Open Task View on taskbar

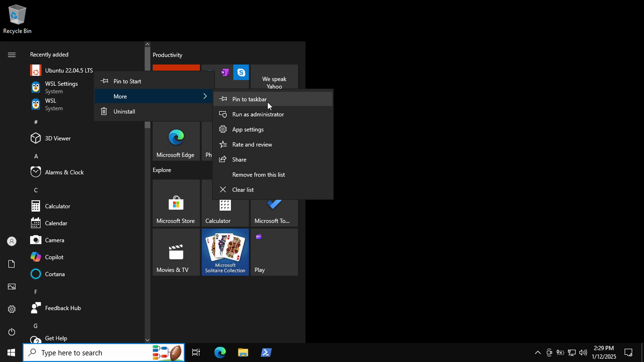point(196,353)
